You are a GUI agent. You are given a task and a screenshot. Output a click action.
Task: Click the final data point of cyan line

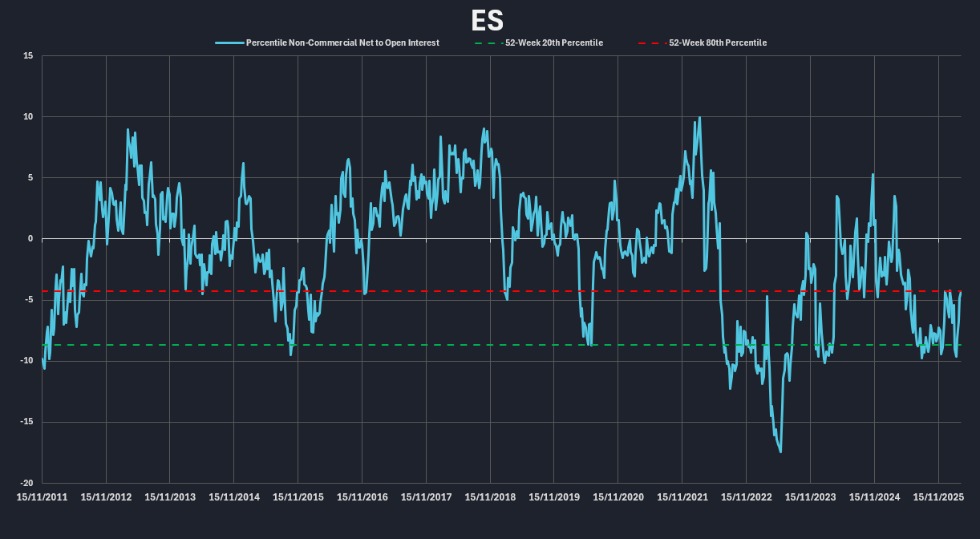point(961,292)
